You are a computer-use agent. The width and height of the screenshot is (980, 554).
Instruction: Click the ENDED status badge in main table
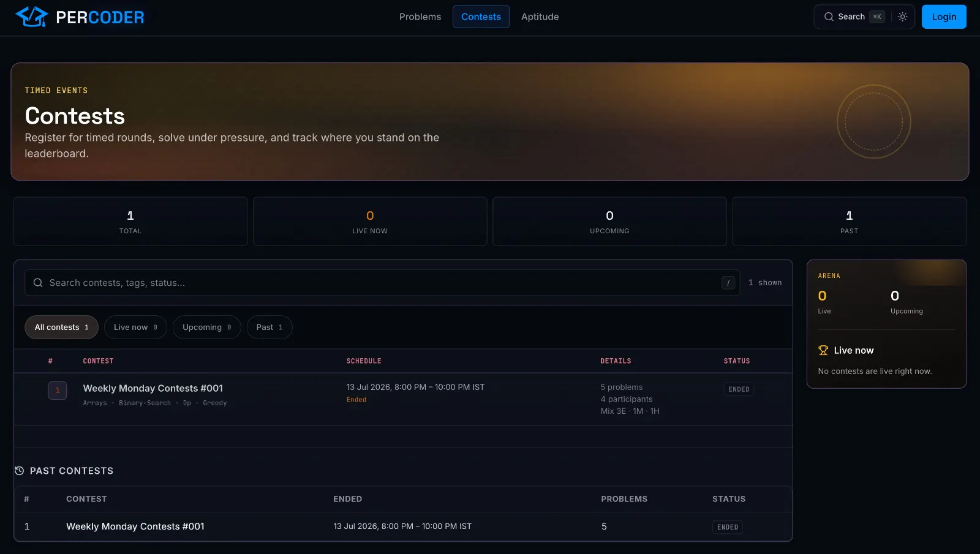tap(739, 389)
